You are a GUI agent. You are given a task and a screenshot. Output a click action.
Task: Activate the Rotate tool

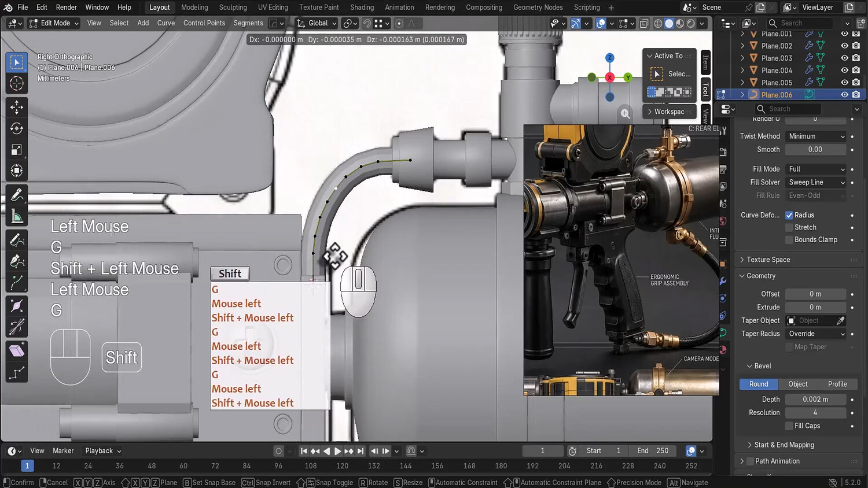pyautogui.click(x=17, y=128)
